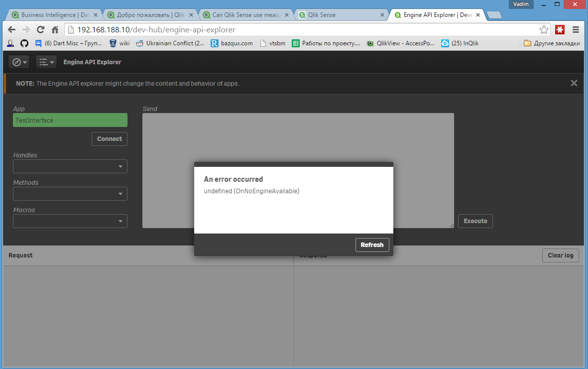The image size is (588, 369).
Task: Expand the Methods dropdown
Action: (x=70, y=194)
